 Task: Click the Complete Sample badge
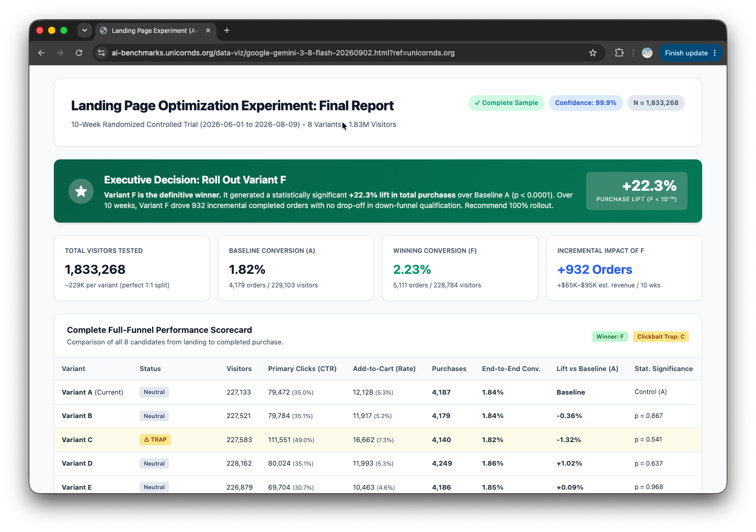pyautogui.click(x=506, y=103)
